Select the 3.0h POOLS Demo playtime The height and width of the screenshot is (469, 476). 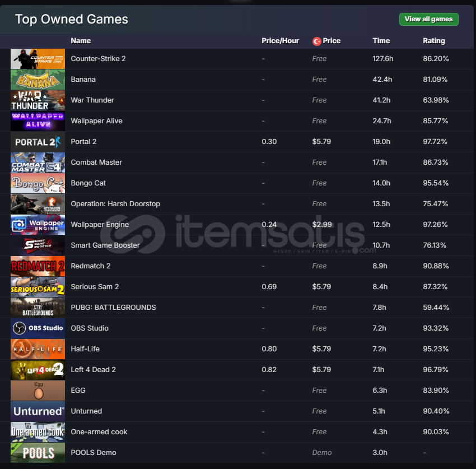380,452
